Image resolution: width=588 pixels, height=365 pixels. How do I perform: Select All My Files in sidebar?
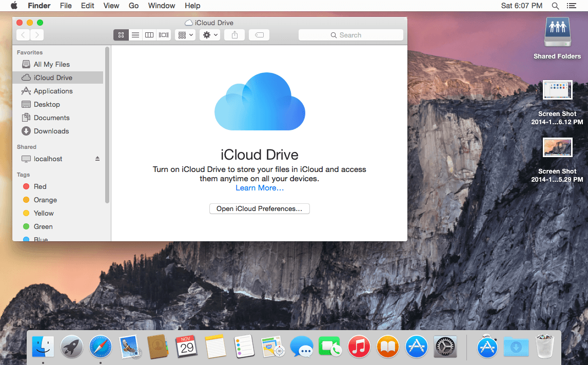click(x=58, y=64)
